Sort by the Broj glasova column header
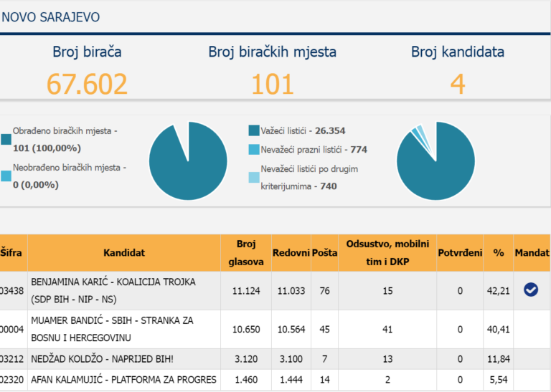The width and height of the screenshot is (551, 392). pos(246,253)
